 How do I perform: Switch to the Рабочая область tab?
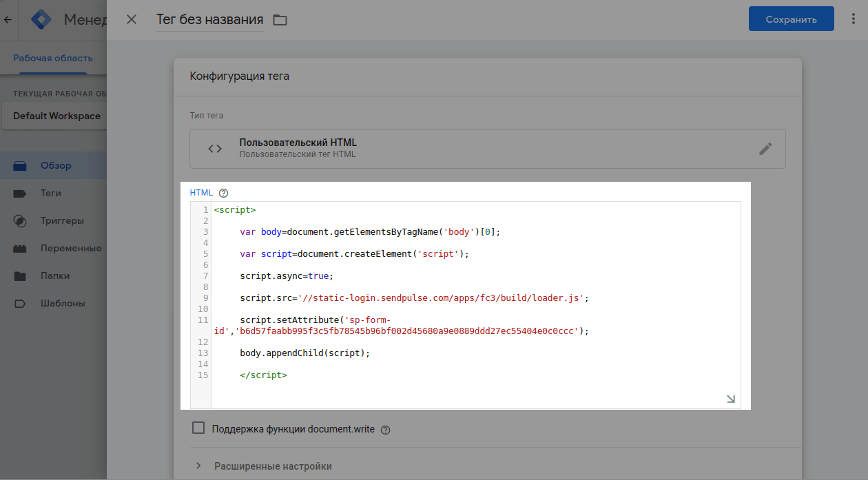coord(53,58)
